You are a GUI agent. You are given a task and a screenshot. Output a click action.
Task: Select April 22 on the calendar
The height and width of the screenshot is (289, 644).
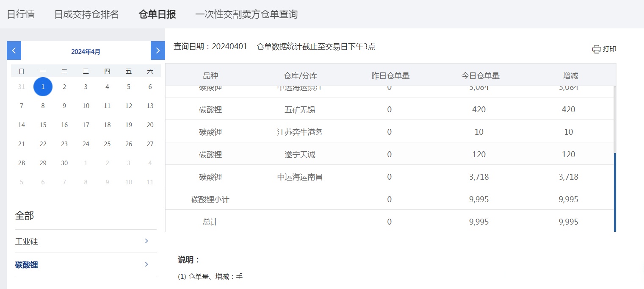click(x=43, y=144)
